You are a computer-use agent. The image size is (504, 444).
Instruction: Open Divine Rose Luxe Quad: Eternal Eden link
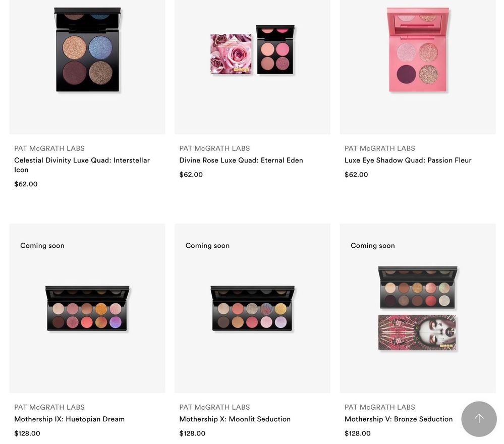[x=241, y=160]
